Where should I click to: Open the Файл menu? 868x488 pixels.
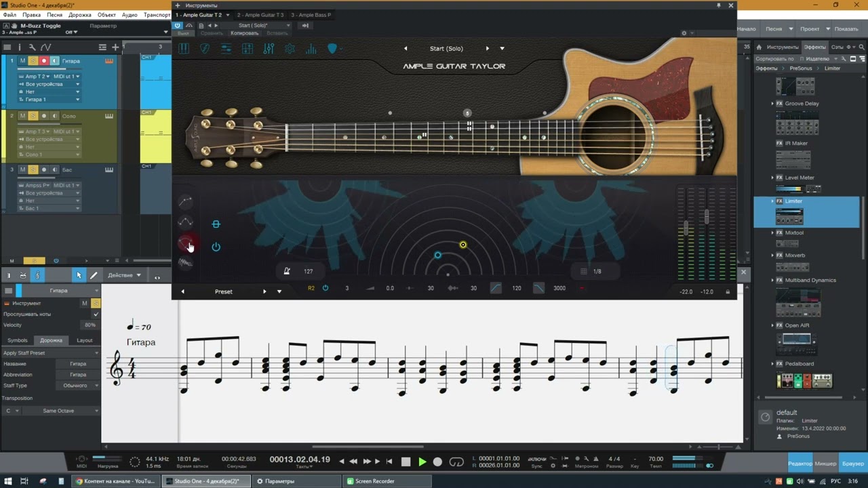pyautogui.click(x=9, y=15)
